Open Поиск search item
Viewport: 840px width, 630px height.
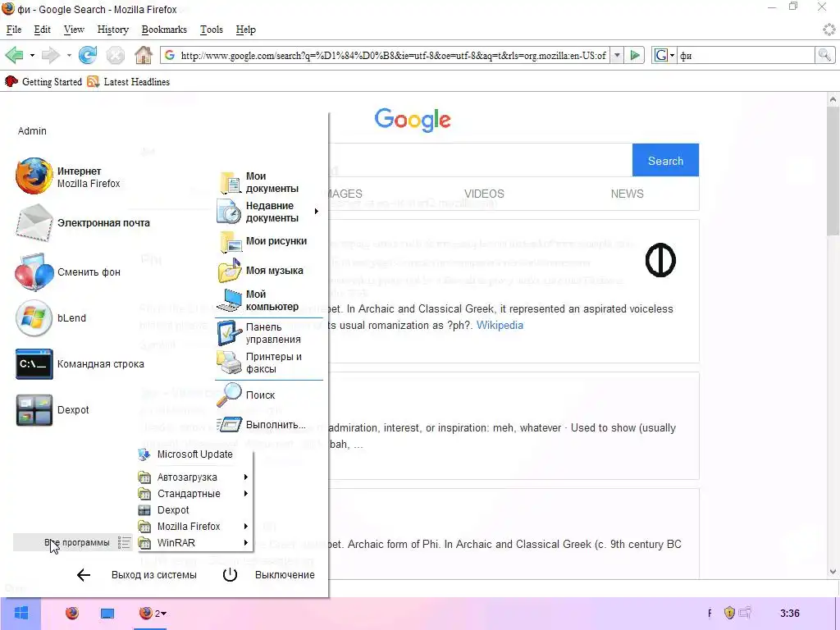pyautogui.click(x=246, y=395)
